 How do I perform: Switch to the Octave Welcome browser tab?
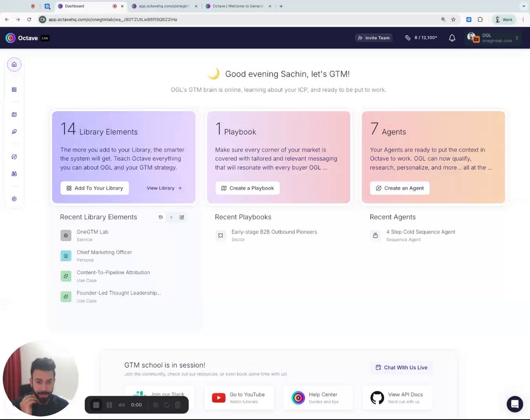coord(238,6)
